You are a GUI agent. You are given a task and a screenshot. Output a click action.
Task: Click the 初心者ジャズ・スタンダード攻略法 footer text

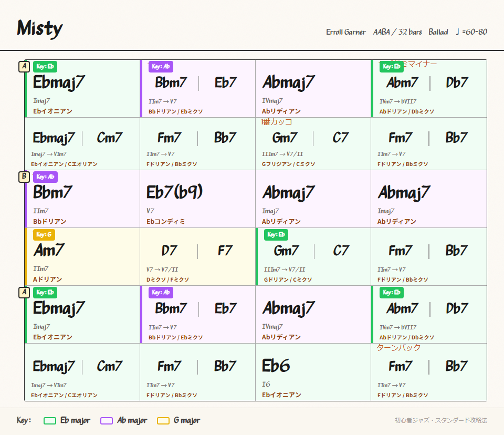440,420
